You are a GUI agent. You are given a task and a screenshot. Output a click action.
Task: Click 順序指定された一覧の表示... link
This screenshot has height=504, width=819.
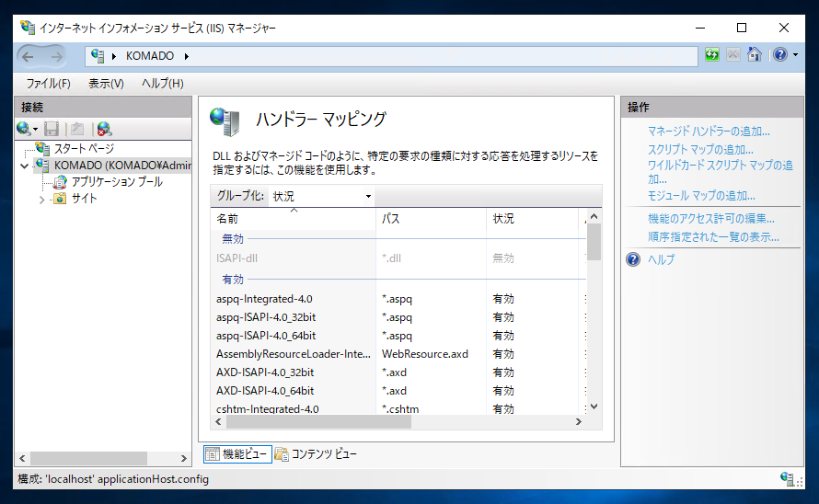click(713, 236)
